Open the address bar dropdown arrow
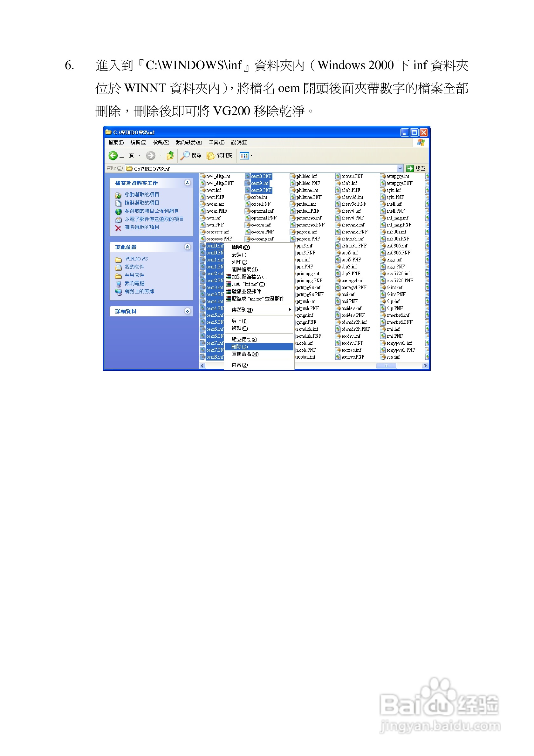The width and height of the screenshot is (534, 756). coord(400,169)
